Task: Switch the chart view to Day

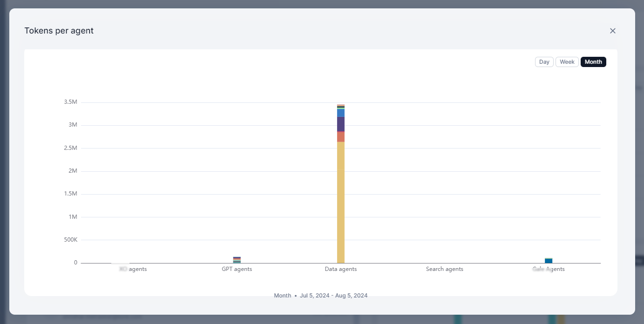Action: pos(543,61)
